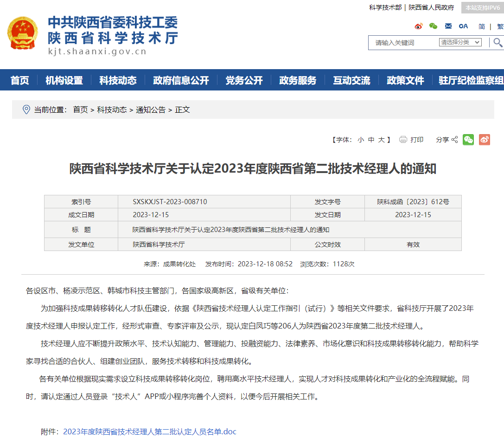
Task: Open the 互动交流 nav menu
Action: pos(351,80)
